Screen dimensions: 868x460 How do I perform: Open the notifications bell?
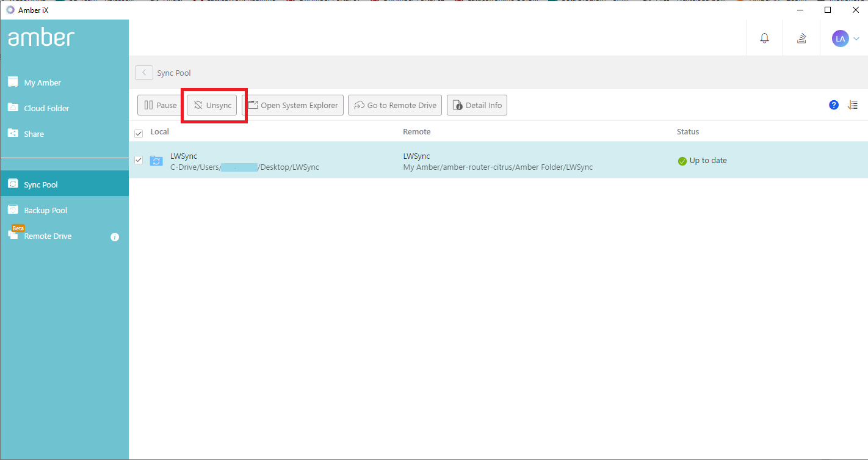[x=764, y=38]
